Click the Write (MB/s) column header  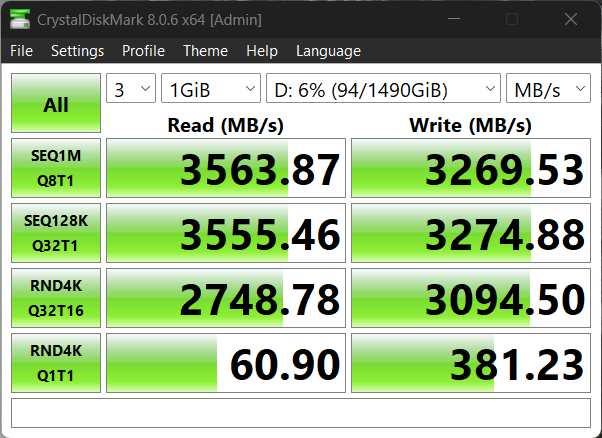pyautogui.click(x=470, y=125)
